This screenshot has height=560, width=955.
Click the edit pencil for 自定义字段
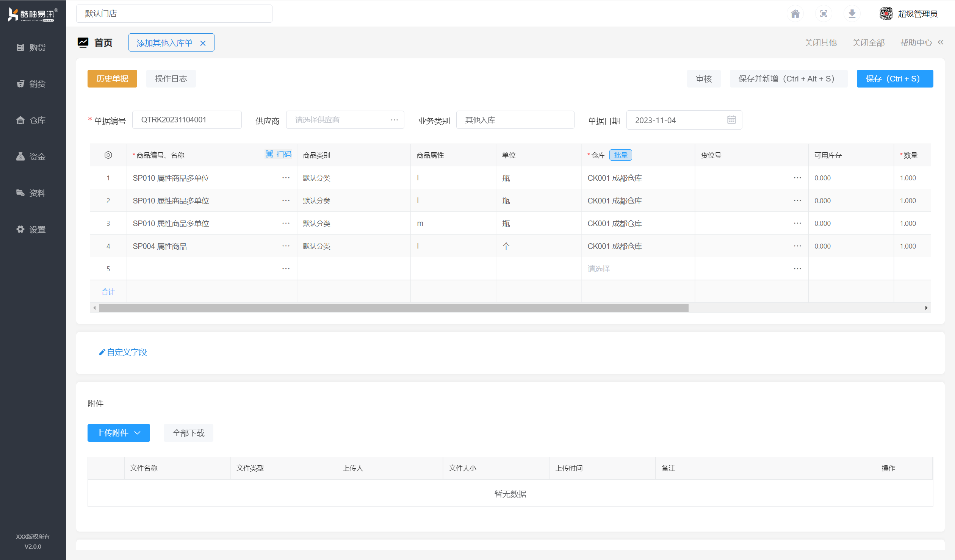[x=102, y=352]
